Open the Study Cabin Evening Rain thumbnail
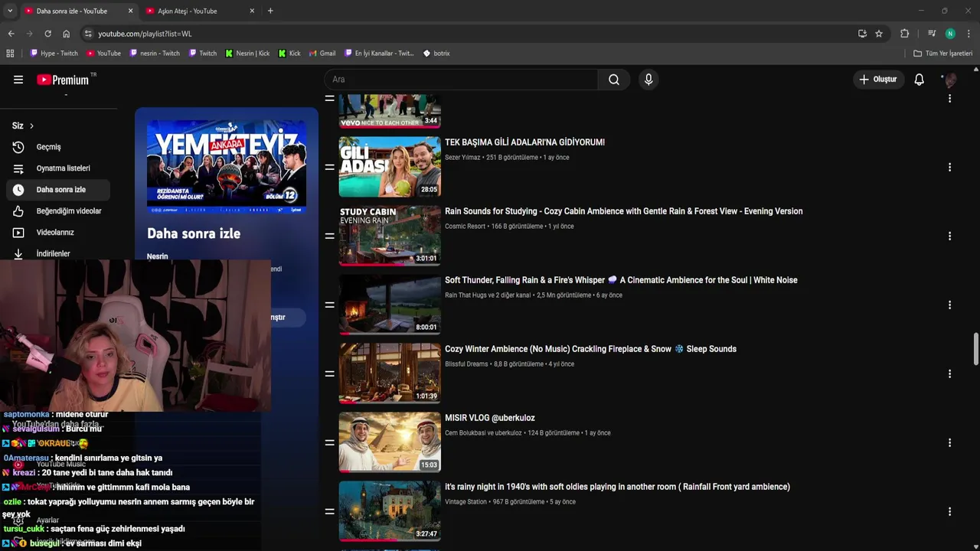980x551 pixels. (390, 236)
